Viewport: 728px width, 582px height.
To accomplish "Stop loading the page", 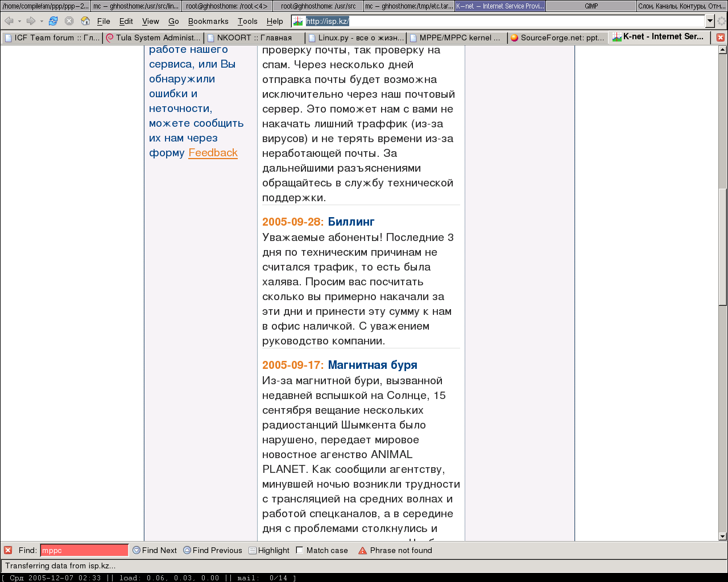I will point(69,21).
